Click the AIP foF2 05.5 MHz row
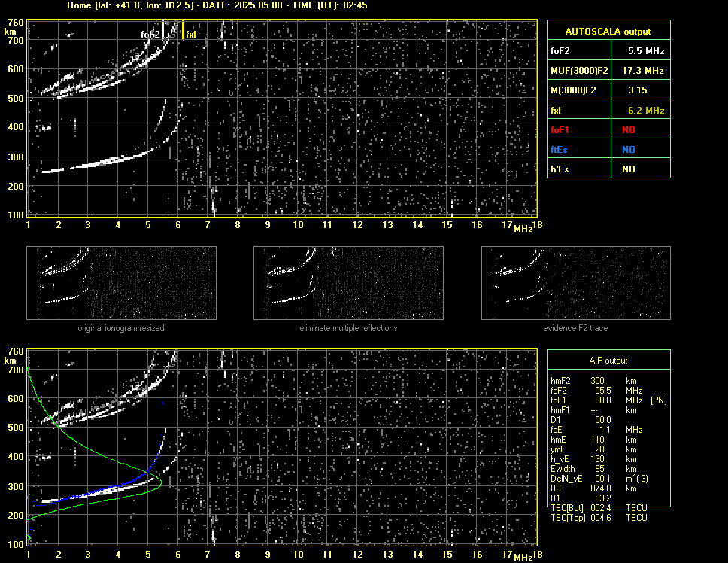 596,390
